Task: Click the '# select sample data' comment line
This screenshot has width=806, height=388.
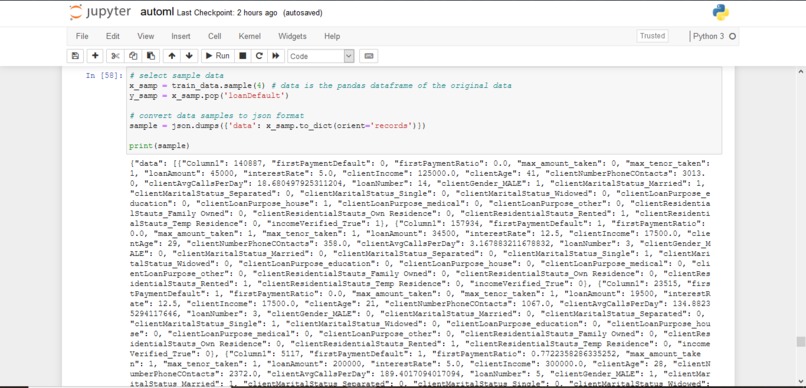Action: click(x=176, y=76)
